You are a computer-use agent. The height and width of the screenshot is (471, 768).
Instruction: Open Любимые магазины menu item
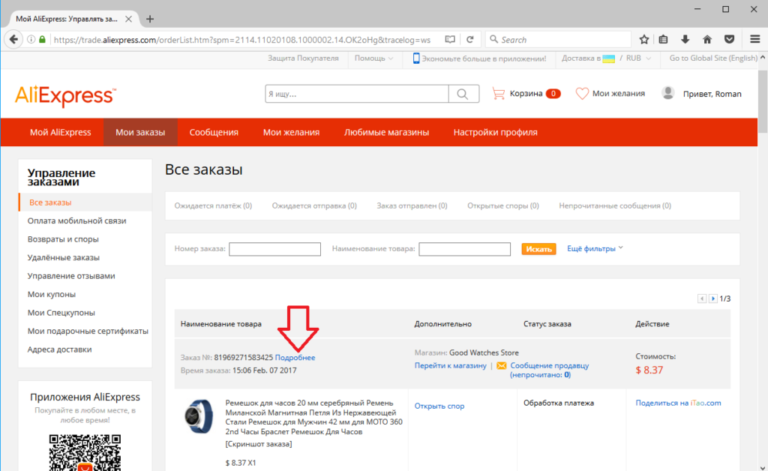tap(386, 132)
